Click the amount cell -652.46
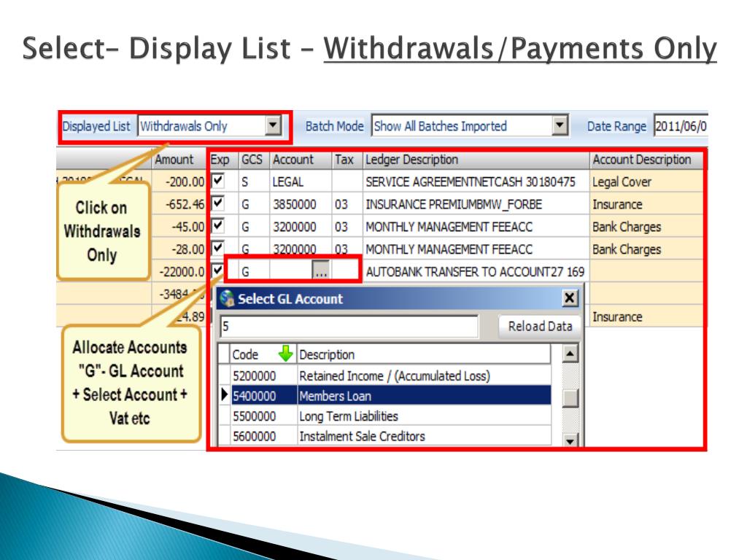 [x=179, y=204]
